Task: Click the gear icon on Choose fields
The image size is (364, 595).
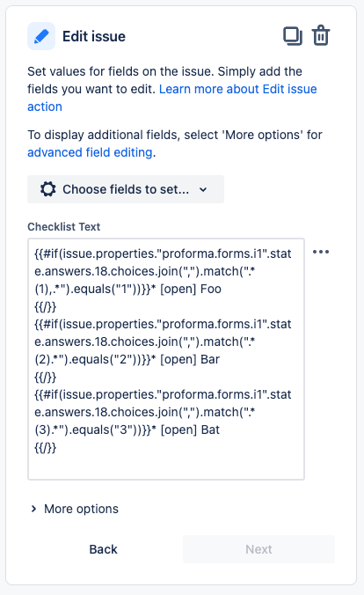Action: (48, 189)
